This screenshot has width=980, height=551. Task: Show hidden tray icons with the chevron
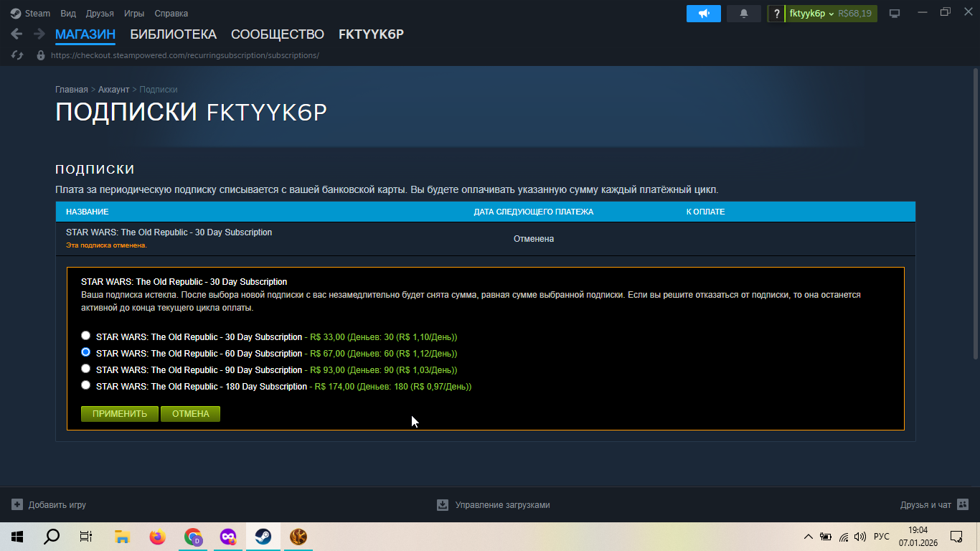(x=809, y=537)
